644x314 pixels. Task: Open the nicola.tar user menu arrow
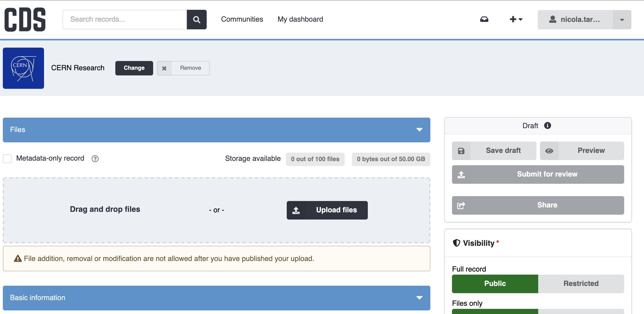pyautogui.click(x=622, y=20)
